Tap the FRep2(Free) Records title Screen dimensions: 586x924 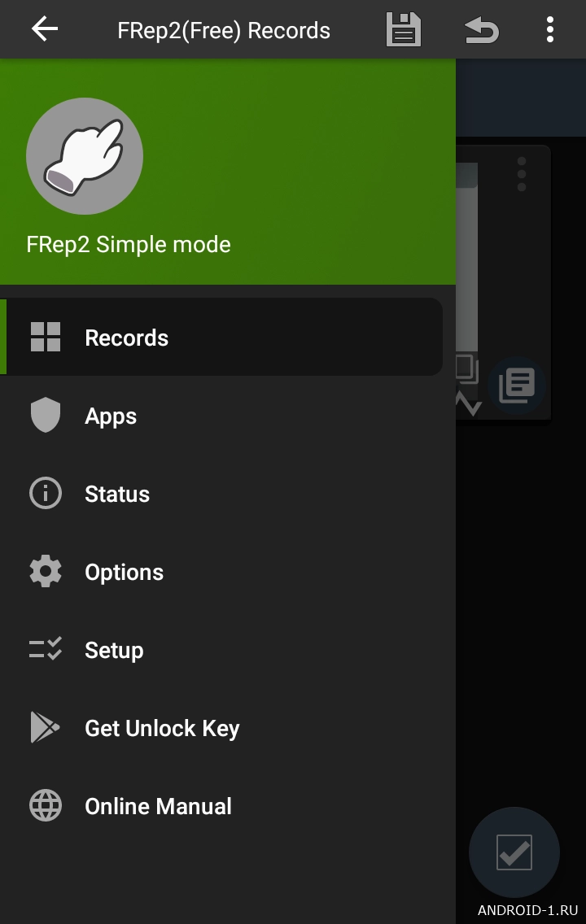[x=224, y=31]
